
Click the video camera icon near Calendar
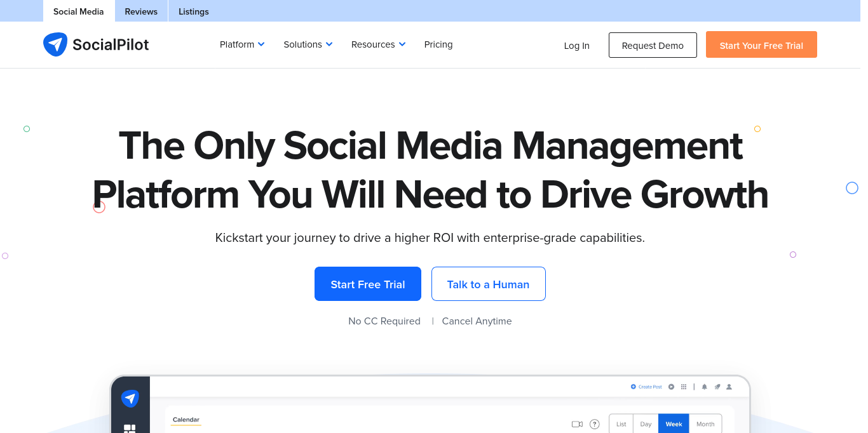(577, 424)
